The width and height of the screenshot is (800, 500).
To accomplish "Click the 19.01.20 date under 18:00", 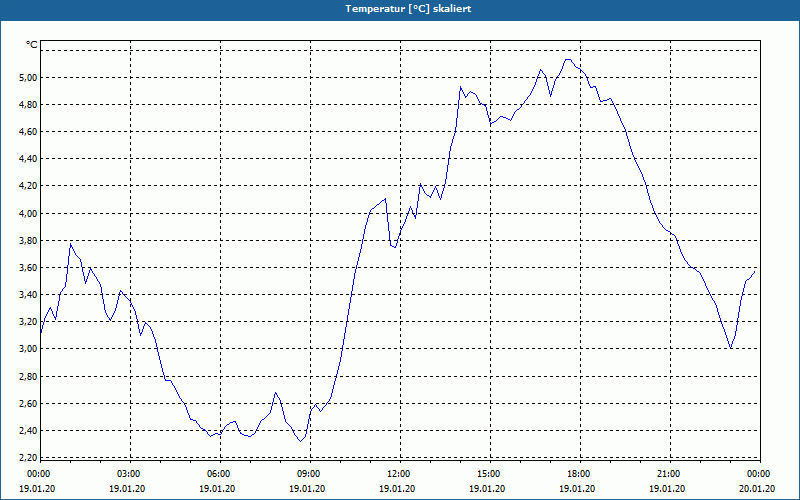I will click(x=577, y=489).
